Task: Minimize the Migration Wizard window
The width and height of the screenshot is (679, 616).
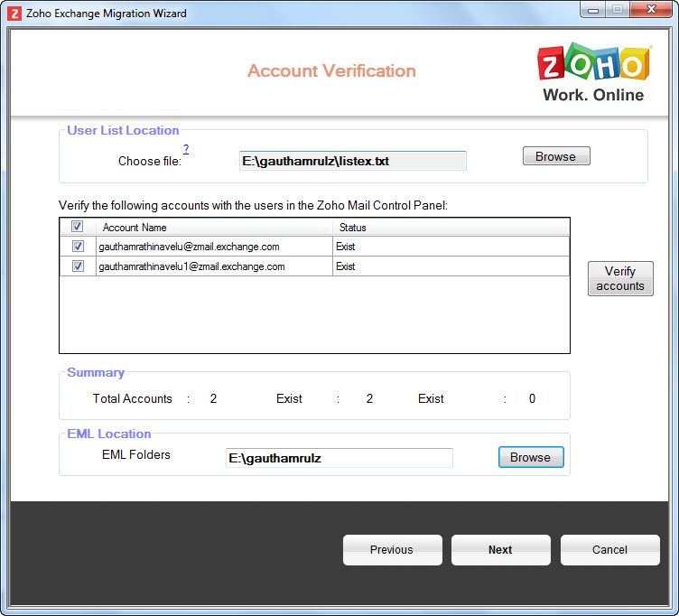Action: [x=593, y=10]
